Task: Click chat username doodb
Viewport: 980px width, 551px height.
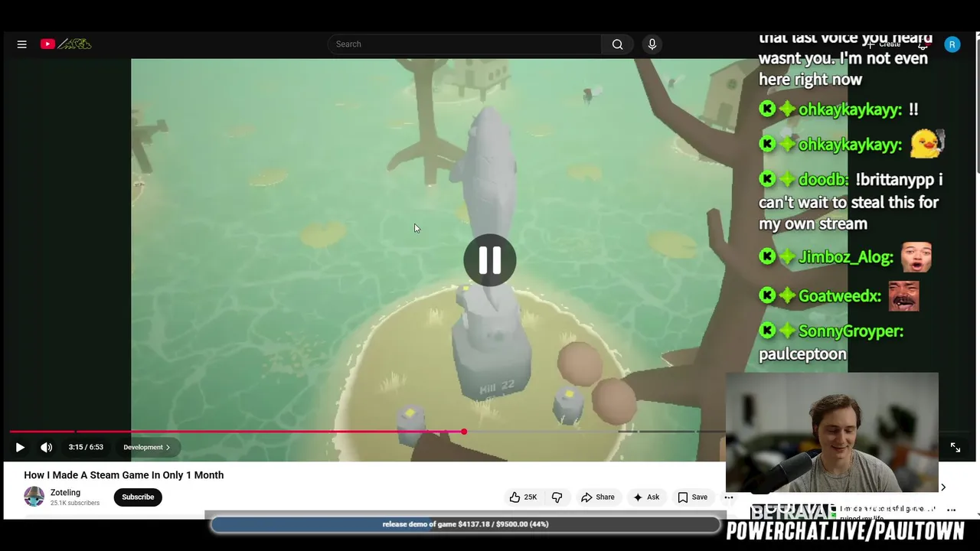Action: point(823,180)
